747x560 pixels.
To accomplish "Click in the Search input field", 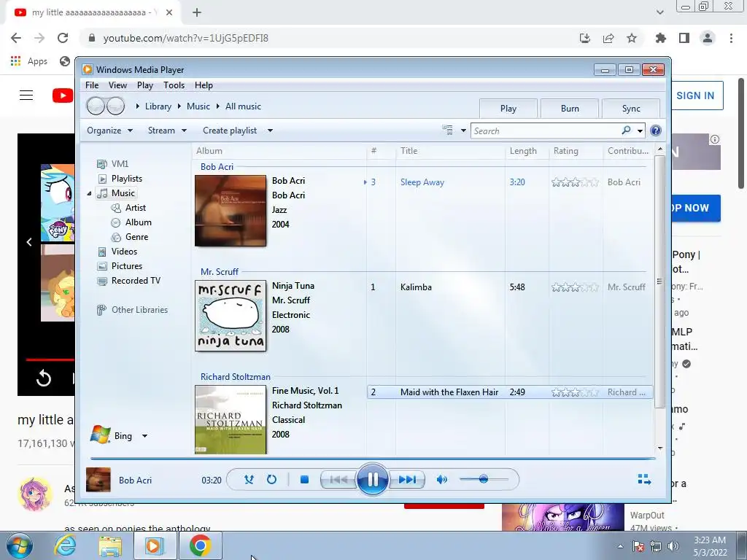I will pos(546,131).
